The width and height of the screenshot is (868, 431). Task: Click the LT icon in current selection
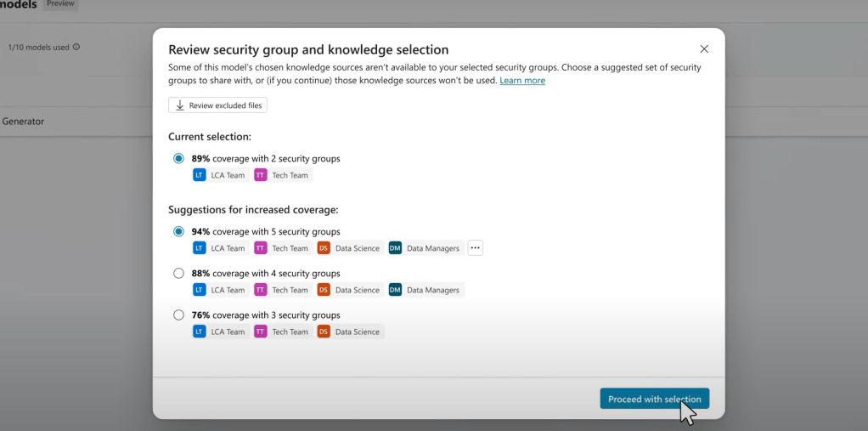coord(200,175)
